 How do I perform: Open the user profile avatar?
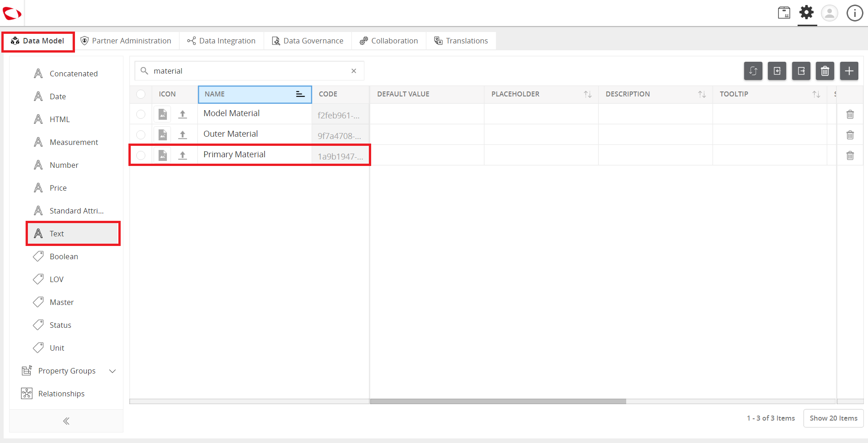tap(830, 13)
